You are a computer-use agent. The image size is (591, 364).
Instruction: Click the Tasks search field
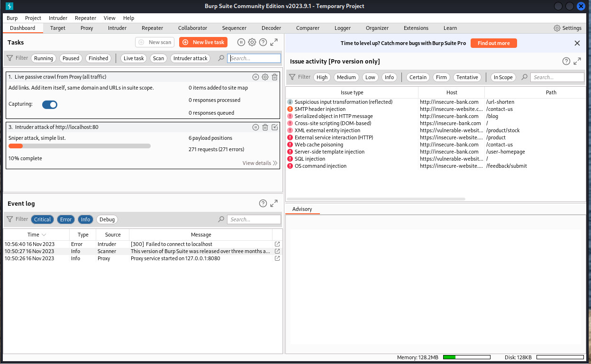pyautogui.click(x=254, y=58)
